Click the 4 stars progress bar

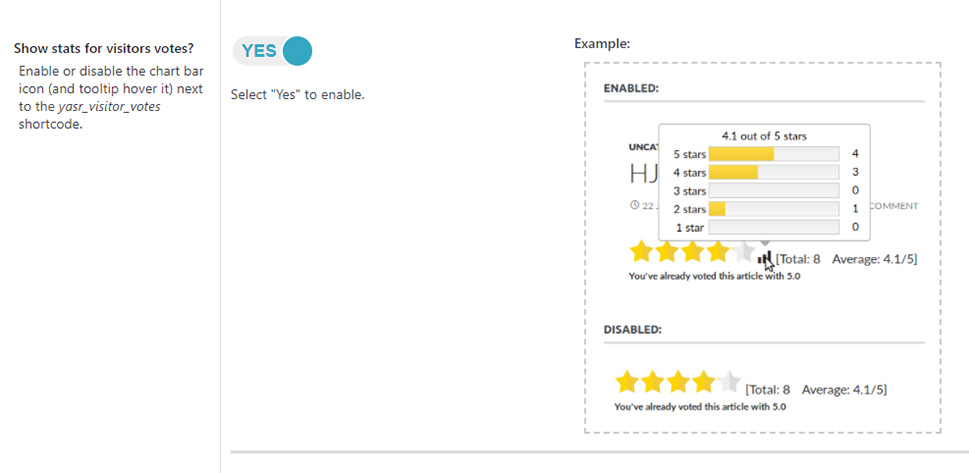point(774,172)
